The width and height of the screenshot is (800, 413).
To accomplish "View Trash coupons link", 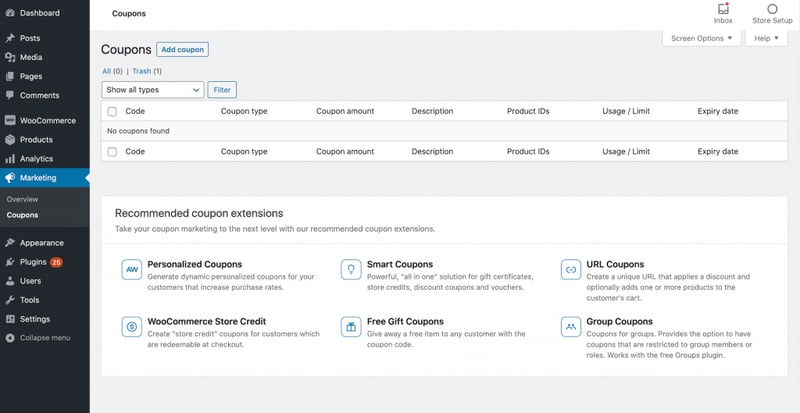I will point(141,71).
